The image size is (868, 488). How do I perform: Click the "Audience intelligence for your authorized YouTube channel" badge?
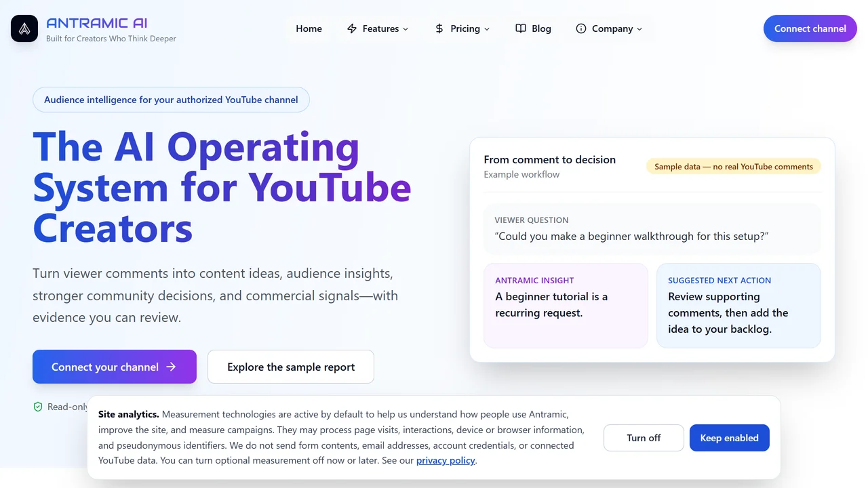[171, 100]
